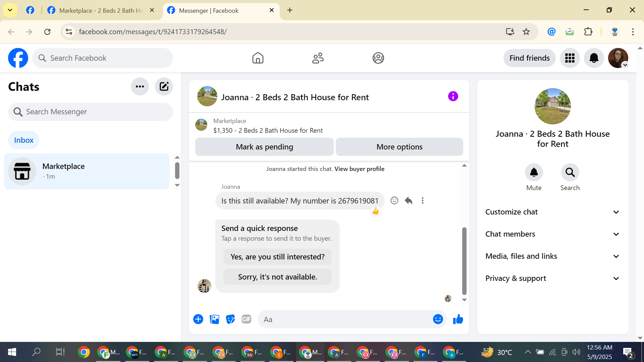Open the volume control in system tray
Viewport: 644px width, 362px height.
pos(576,352)
